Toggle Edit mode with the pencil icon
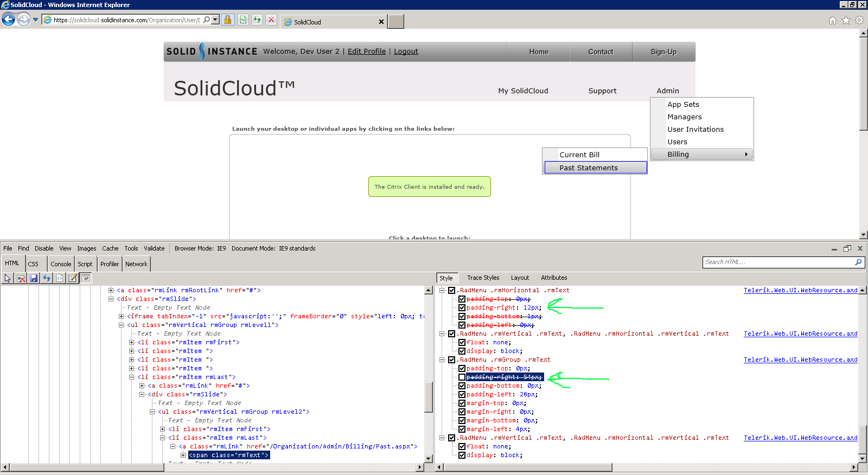Screen dimensions: 868x475 73,278
